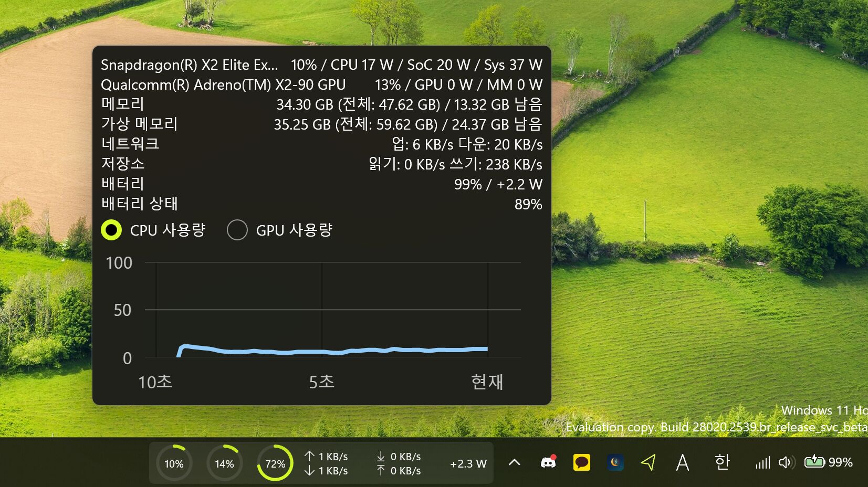Click the 5초 label on graph axis
The height and width of the screenshot is (487, 868).
321,382
